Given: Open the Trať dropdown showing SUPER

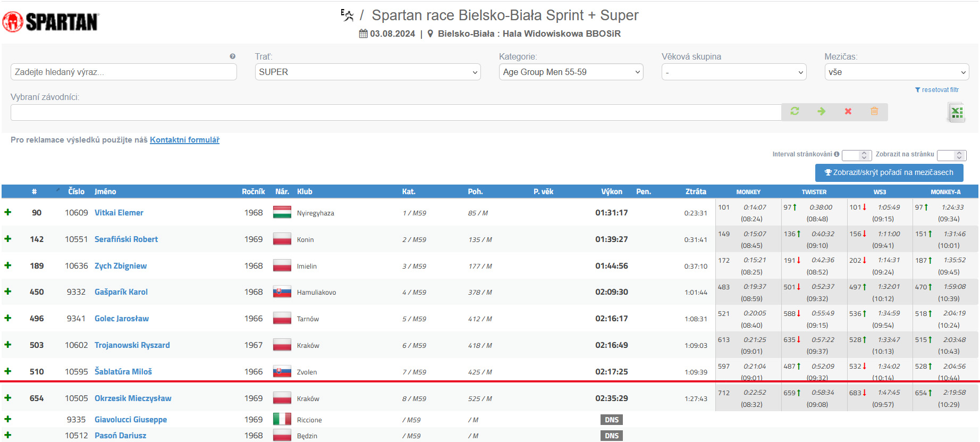Looking at the screenshot, I should click(x=368, y=72).
